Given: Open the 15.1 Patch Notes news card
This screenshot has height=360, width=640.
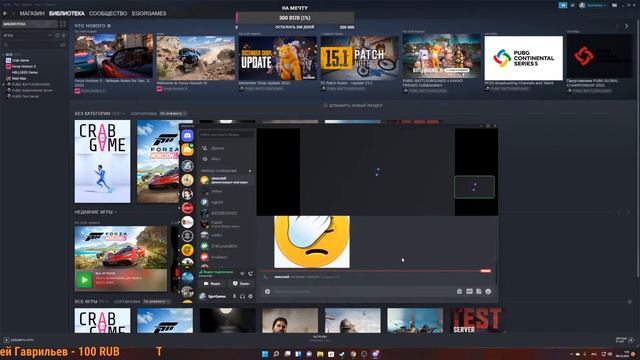Looking at the screenshot, I should pos(360,58).
